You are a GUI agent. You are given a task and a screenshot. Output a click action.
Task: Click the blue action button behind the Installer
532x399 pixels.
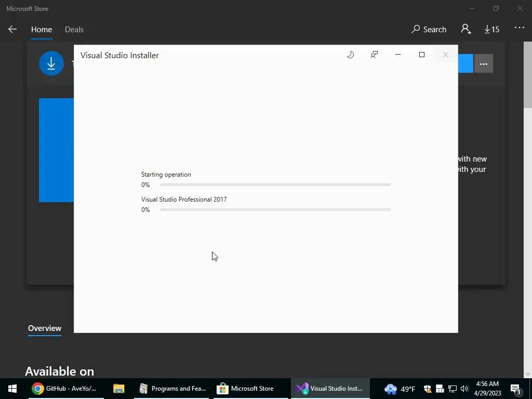(x=465, y=63)
